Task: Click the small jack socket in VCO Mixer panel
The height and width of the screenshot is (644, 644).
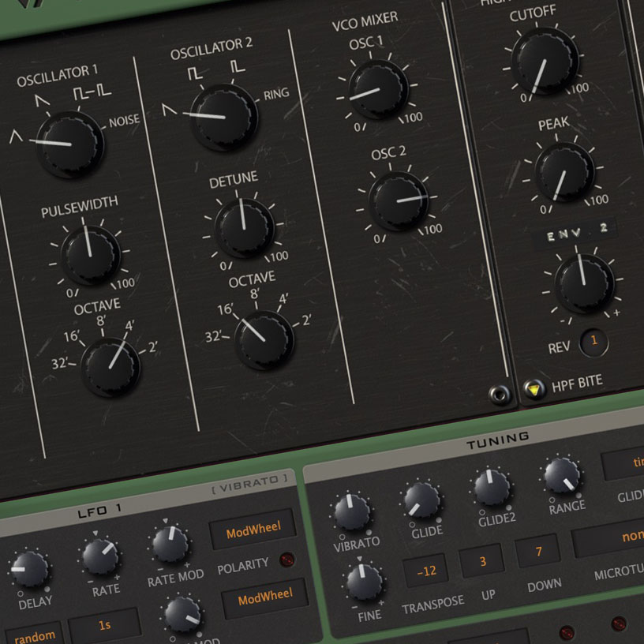Action: (x=500, y=395)
